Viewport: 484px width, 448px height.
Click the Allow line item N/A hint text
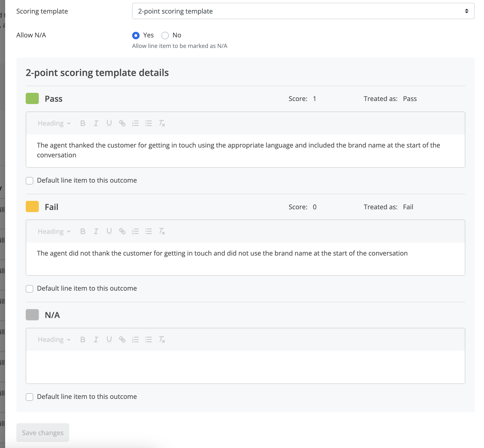[180, 46]
